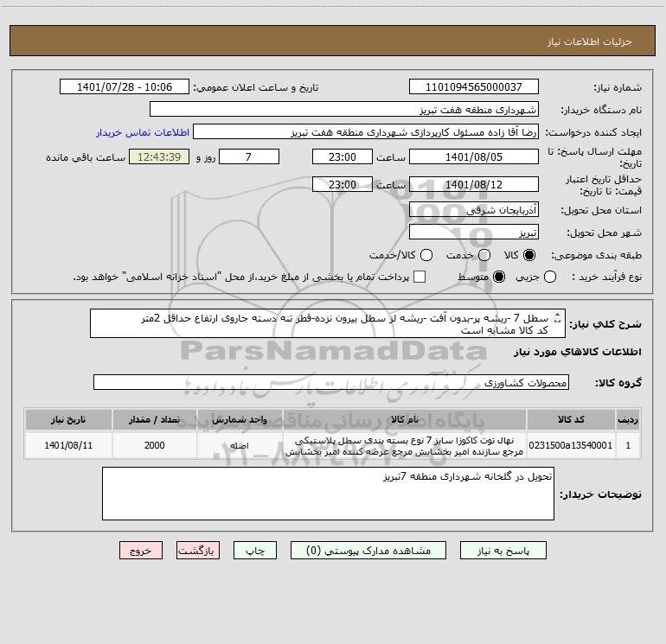Click the request creator field رضا آقا زاده
This screenshot has height=644, width=666.
click(x=366, y=131)
